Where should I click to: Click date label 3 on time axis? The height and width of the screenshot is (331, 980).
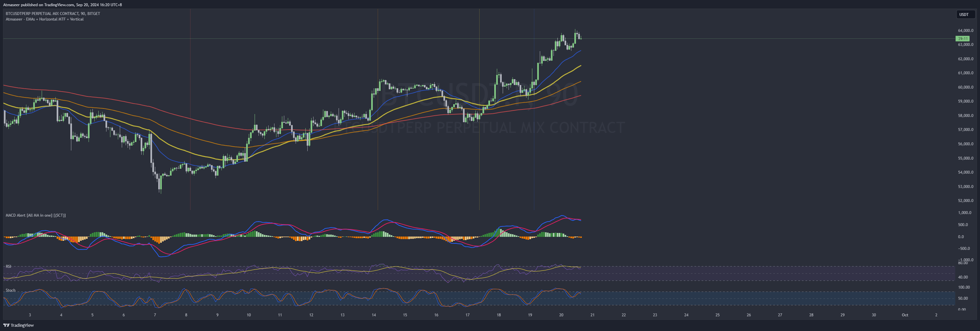pyautogui.click(x=30, y=315)
